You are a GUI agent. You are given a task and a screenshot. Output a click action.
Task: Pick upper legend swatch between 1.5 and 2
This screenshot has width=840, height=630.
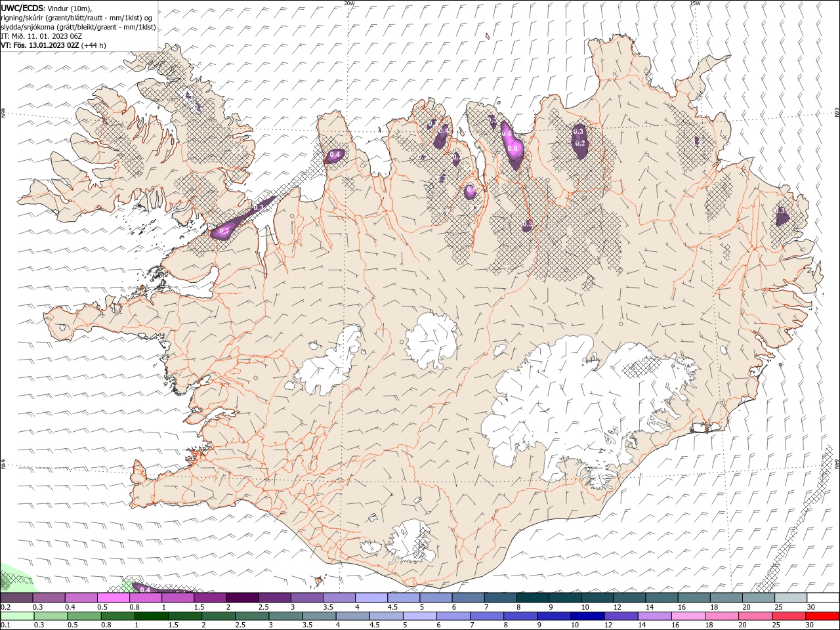click(x=210, y=598)
